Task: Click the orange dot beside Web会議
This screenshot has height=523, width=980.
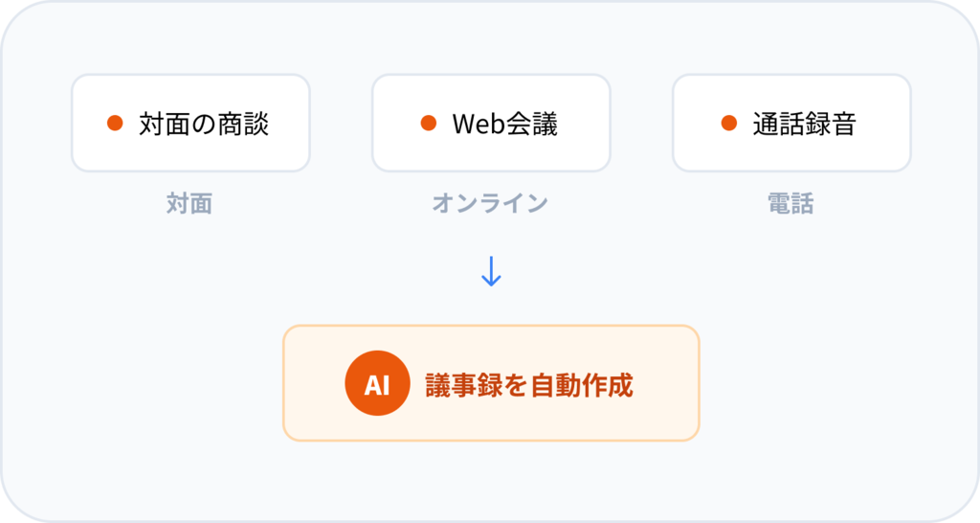Action: pos(429,124)
